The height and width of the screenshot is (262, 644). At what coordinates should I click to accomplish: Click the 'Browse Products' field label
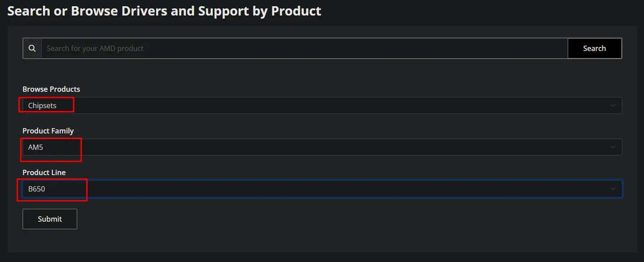pyautogui.click(x=51, y=89)
